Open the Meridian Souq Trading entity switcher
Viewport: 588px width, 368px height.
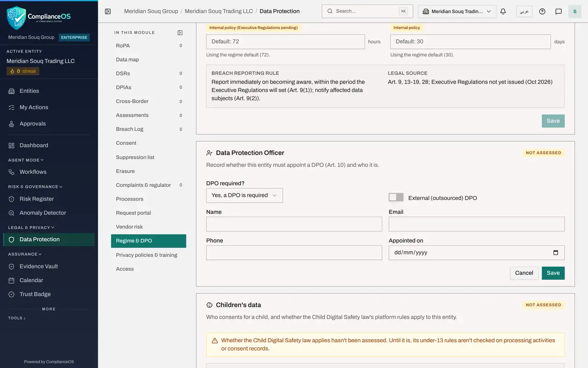[457, 11]
